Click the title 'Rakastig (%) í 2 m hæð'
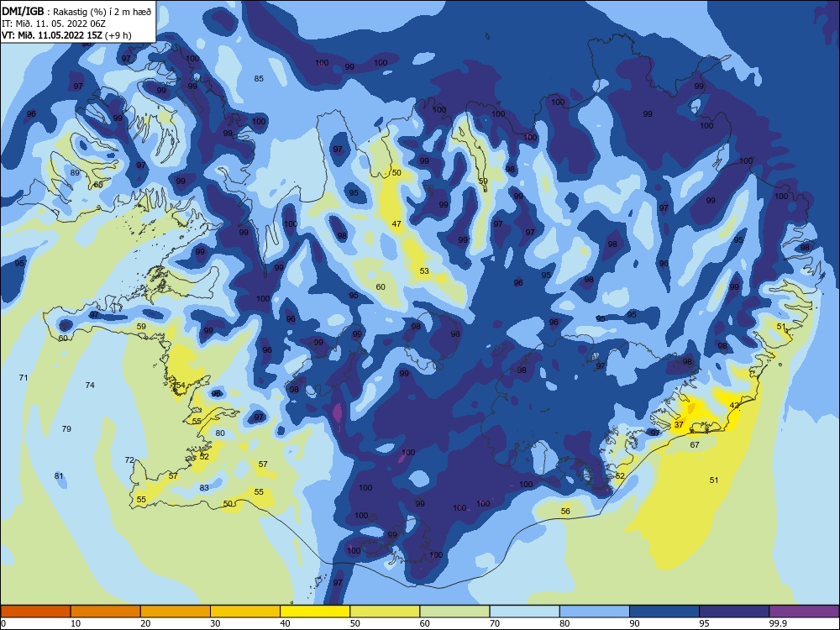The width and height of the screenshot is (840, 630). coord(102,11)
